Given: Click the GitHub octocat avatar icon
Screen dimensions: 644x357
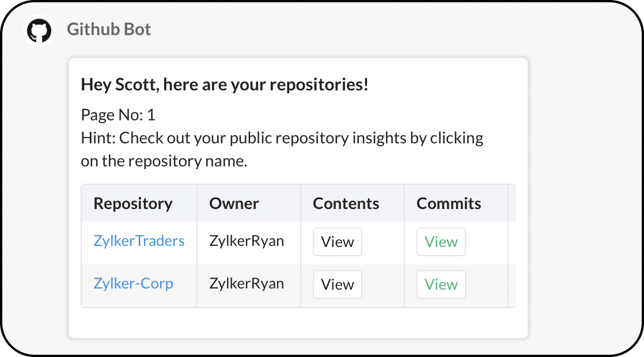Looking at the screenshot, I should pyautogui.click(x=39, y=30).
